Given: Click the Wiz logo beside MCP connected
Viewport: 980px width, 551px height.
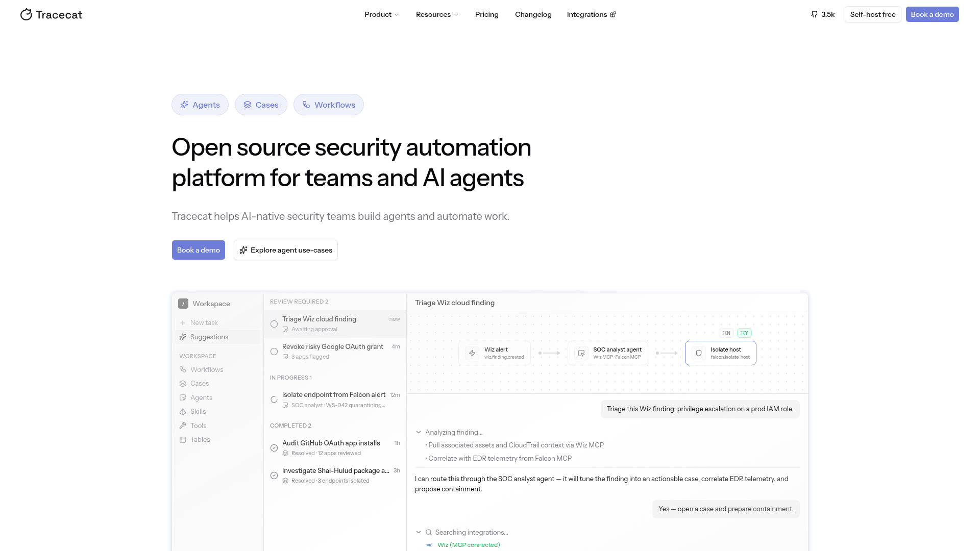Looking at the screenshot, I should (429, 545).
